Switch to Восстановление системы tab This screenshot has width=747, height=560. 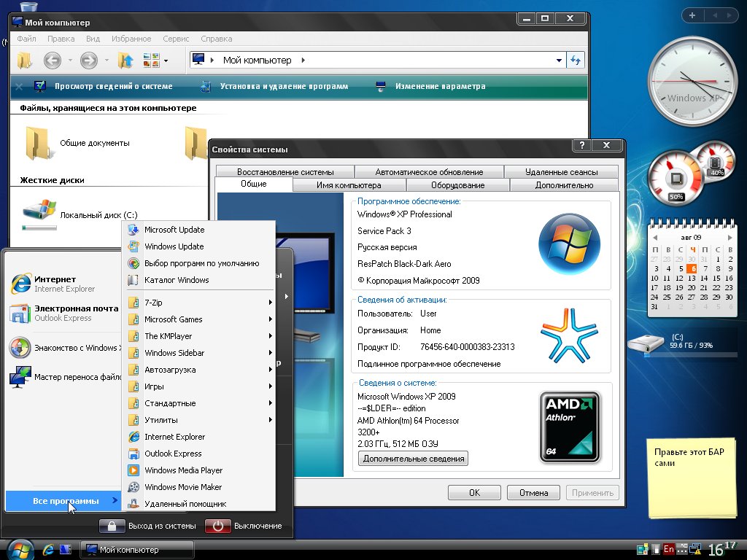(285, 172)
